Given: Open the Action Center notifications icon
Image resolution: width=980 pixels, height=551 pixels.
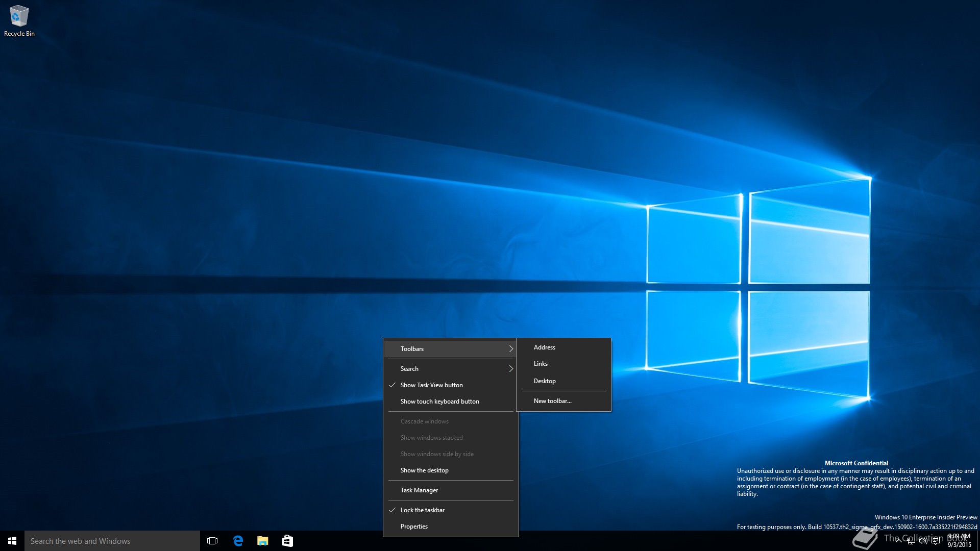Looking at the screenshot, I should pos(936,541).
